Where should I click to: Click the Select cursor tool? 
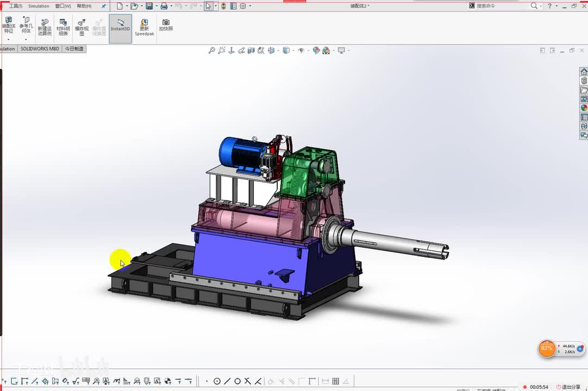pyautogui.click(x=208, y=6)
